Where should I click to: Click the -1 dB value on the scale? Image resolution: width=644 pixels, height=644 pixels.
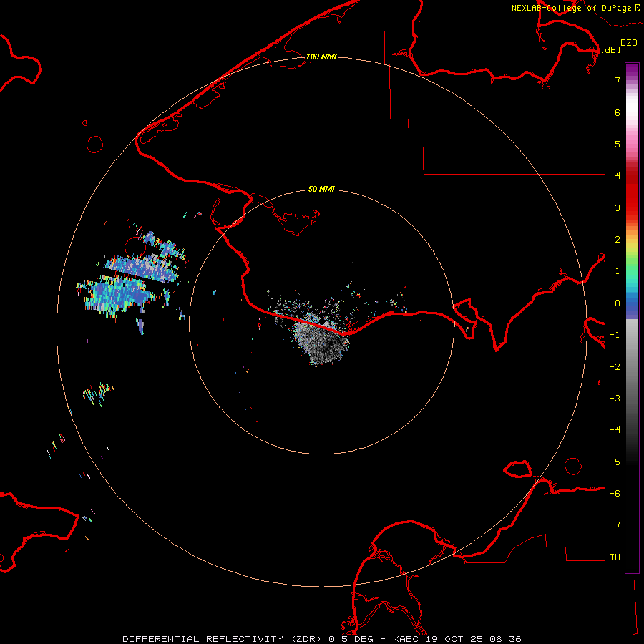pos(615,335)
